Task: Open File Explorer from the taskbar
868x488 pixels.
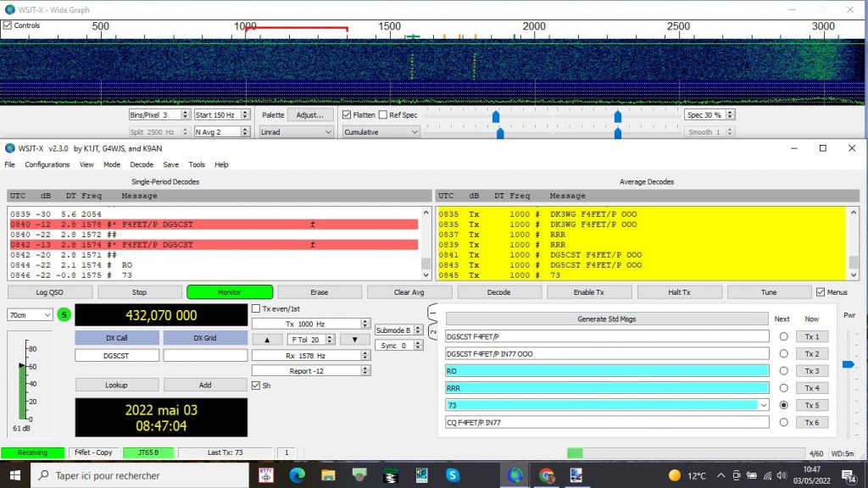Action: tap(328, 475)
